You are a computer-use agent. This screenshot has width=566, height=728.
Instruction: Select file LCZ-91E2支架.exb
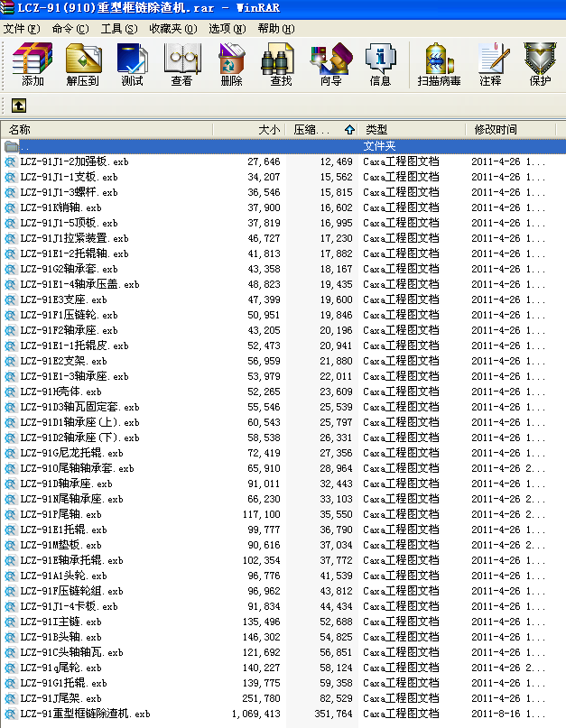[64, 361]
